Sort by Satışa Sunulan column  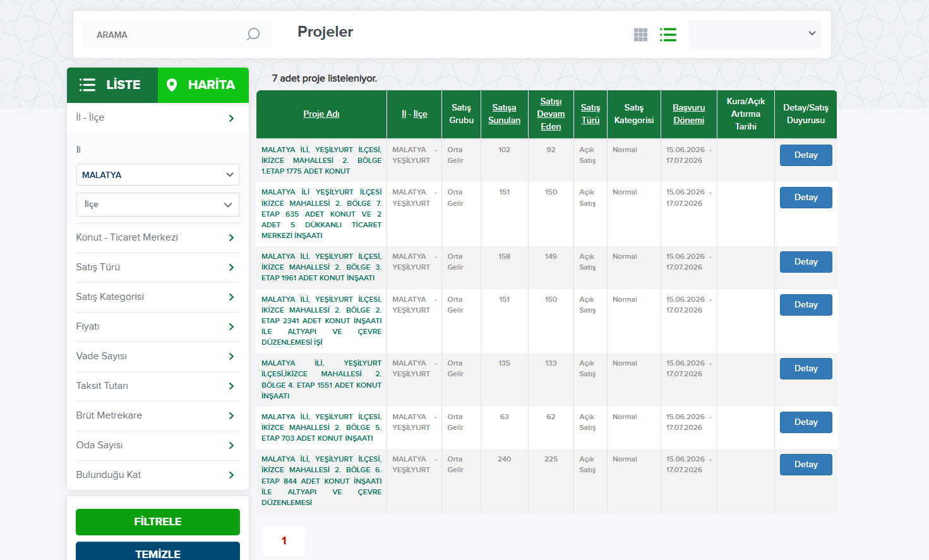[505, 114]
